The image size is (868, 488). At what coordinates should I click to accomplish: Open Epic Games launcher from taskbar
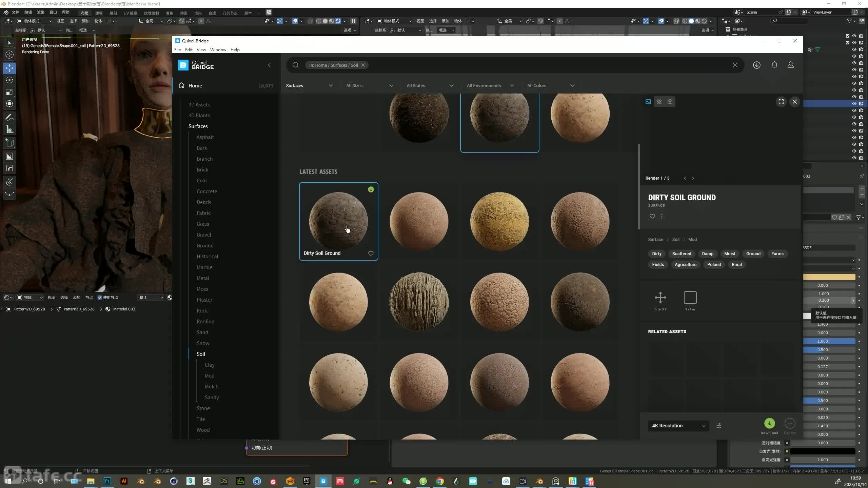click(x=307, y=481)
